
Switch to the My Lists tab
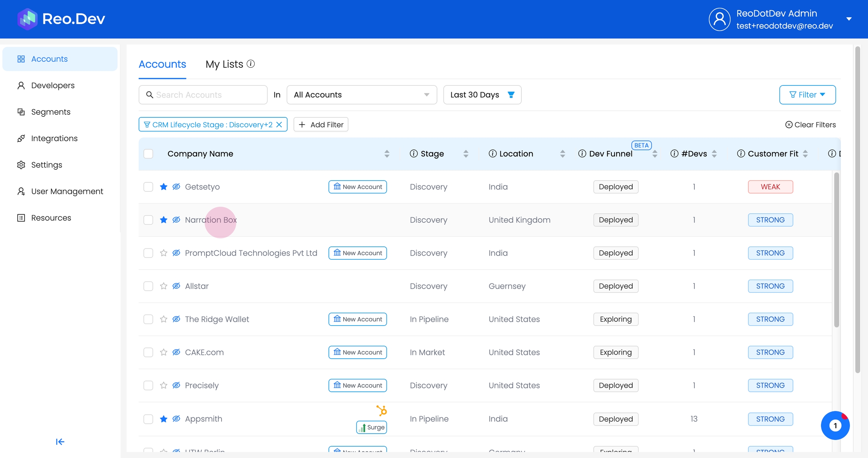point(224,64)
